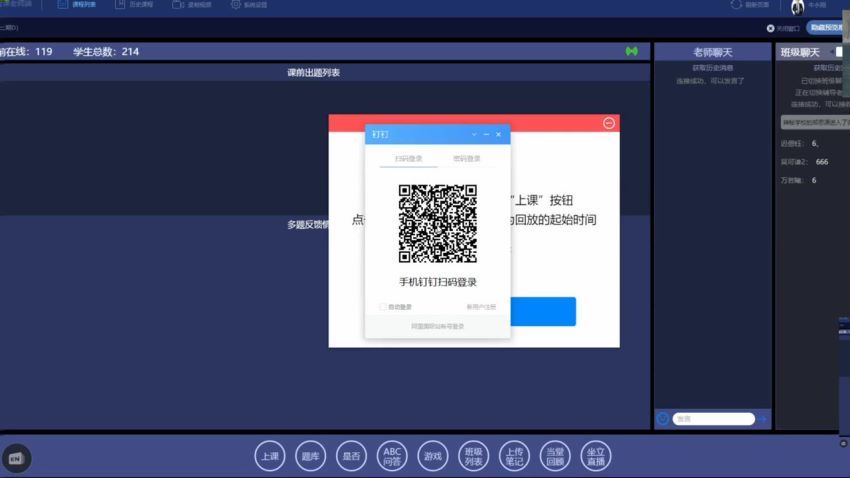The image size is (850, 478).
Task: Toggle the checkbox beside 班级聊天 header
Action: coord(840,52)
